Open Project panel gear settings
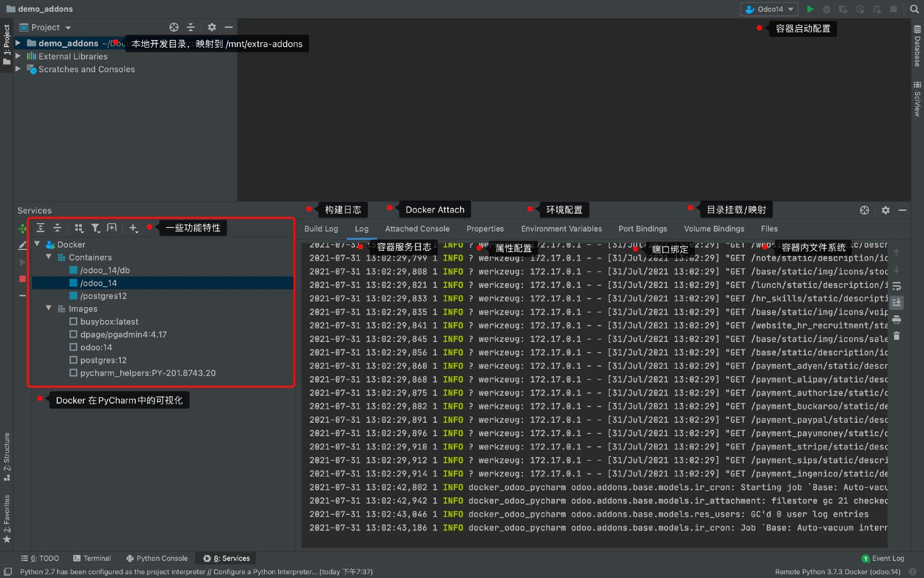 click(212, 27)
